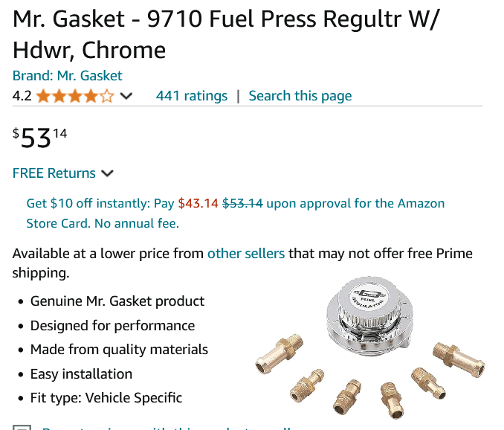Click the star rating icons
This screenshot has width=504, height=430.
75,96
